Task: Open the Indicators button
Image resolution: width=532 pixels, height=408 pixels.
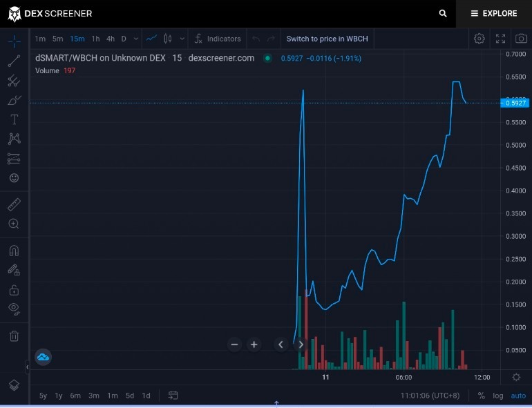Action: tap(218, 39)
